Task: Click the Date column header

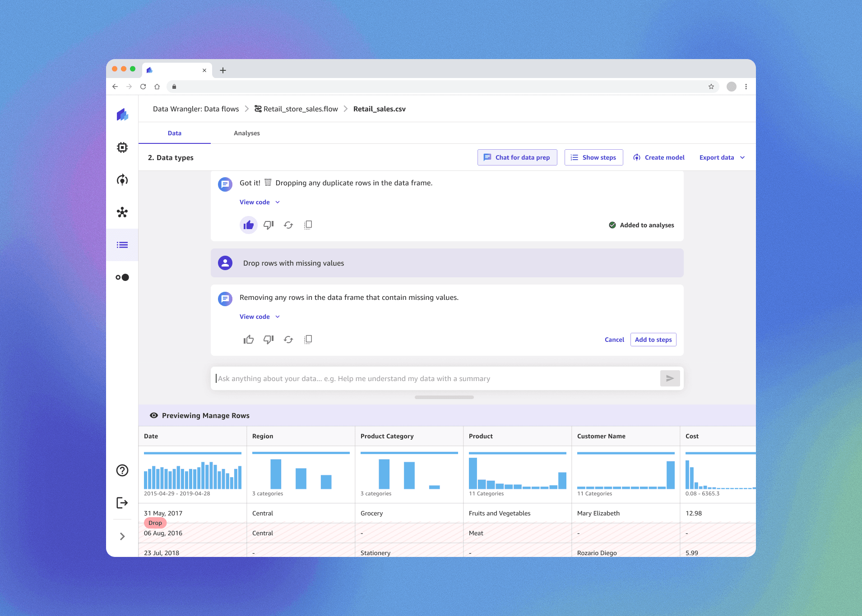Action: tap(193, 436)
